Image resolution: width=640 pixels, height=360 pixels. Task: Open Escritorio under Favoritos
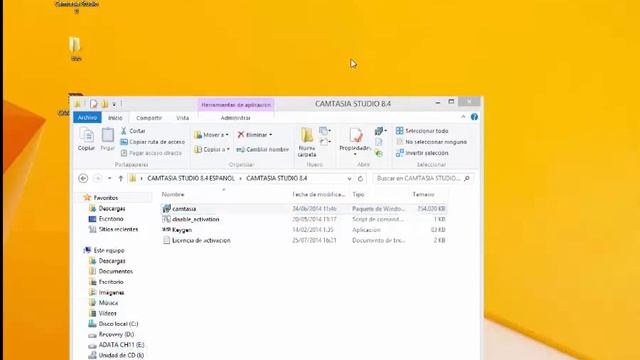click(111, 219)
